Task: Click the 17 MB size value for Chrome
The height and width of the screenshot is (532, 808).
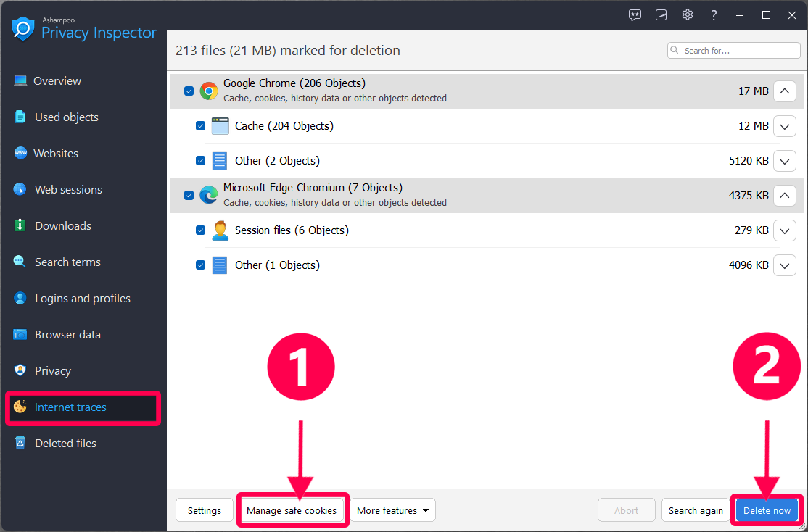Action: click(754, 91)
